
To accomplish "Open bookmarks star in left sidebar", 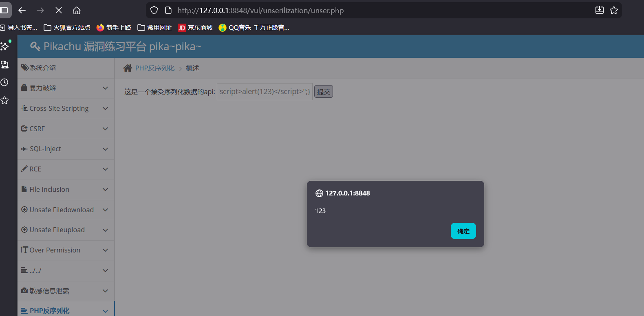I will pyautogui.click(x=4, y=100).
